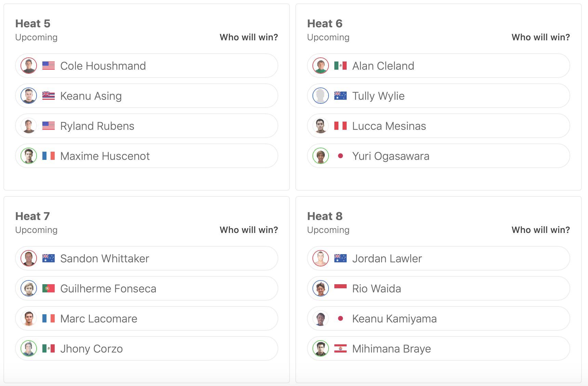This screenshot has height=386, width=588.
Task: Click the Heat 8 title
Action: [325, 216]
